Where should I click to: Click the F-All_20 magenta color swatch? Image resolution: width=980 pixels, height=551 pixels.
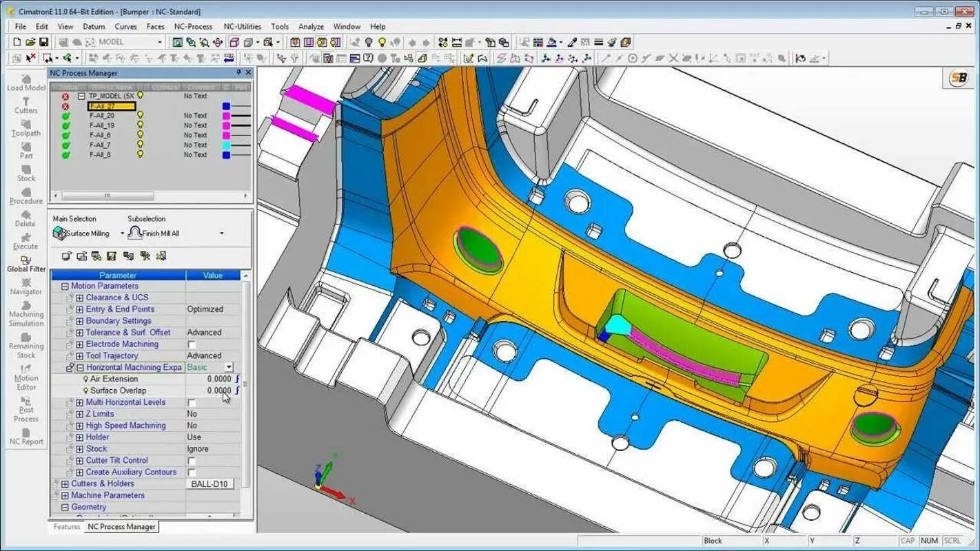226,116
